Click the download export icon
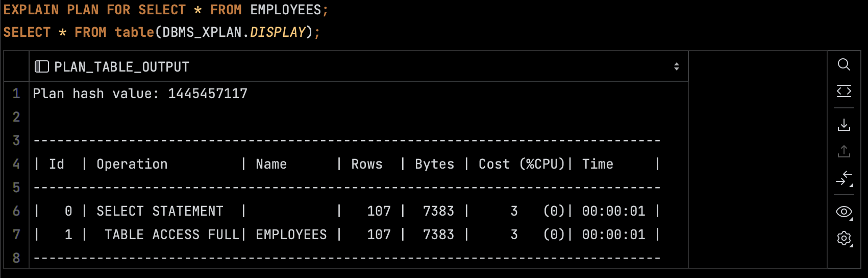The image size is (868, 278). click(844, 125)
